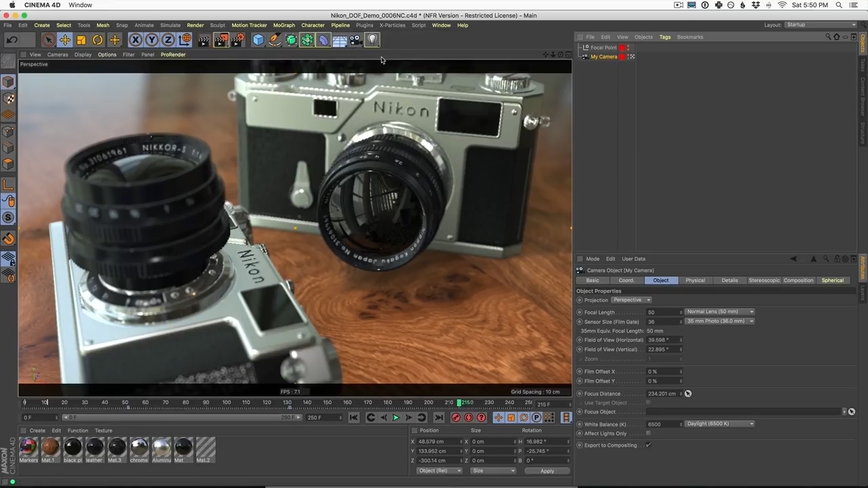Select the Move tool in toolbar
The height and width of the screenshot is (488, 868).
(64, 40)
